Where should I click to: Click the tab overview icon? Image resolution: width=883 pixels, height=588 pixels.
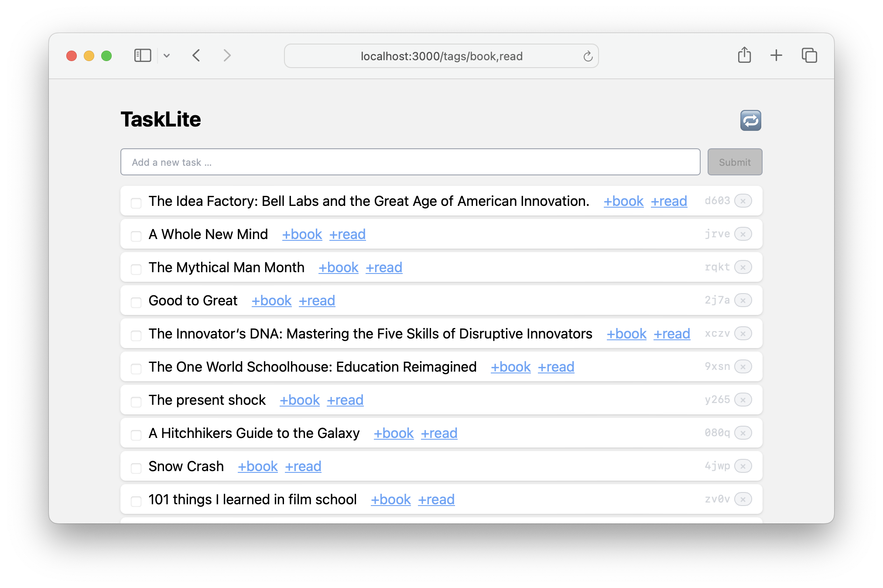pos(809,55)
